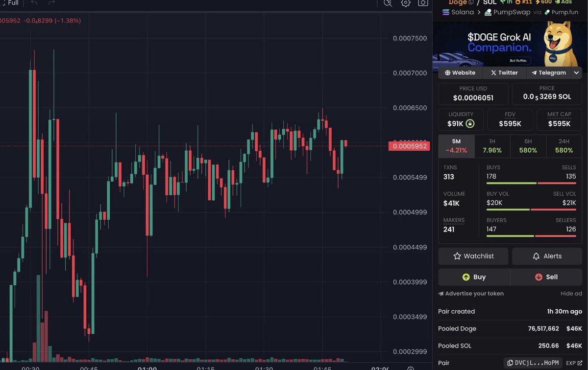Open the token Website link
The height and width of the screenshot is (370, 588).
tap(460, 72)
